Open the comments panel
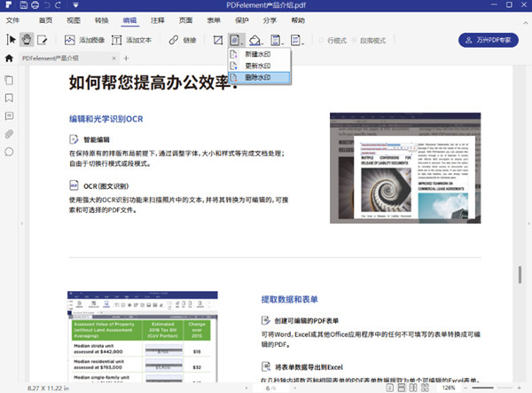The width and height of the screenshot is (532, 393). point(9,116)
